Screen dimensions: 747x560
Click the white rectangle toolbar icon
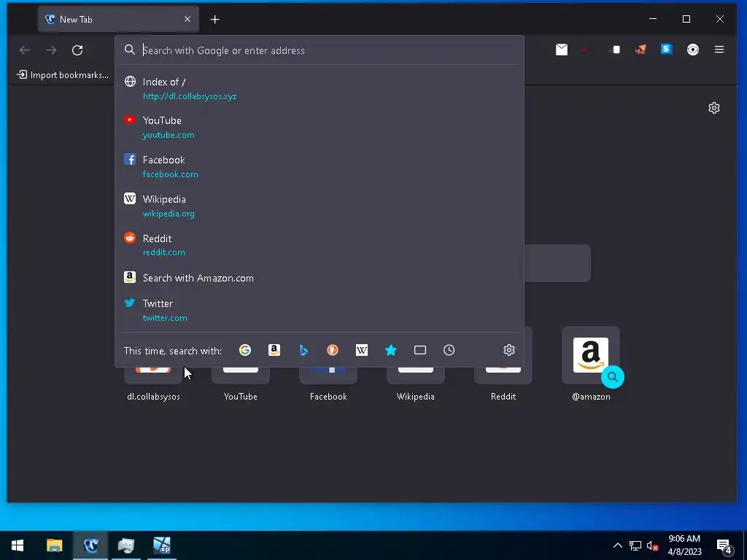coord(614,50)
